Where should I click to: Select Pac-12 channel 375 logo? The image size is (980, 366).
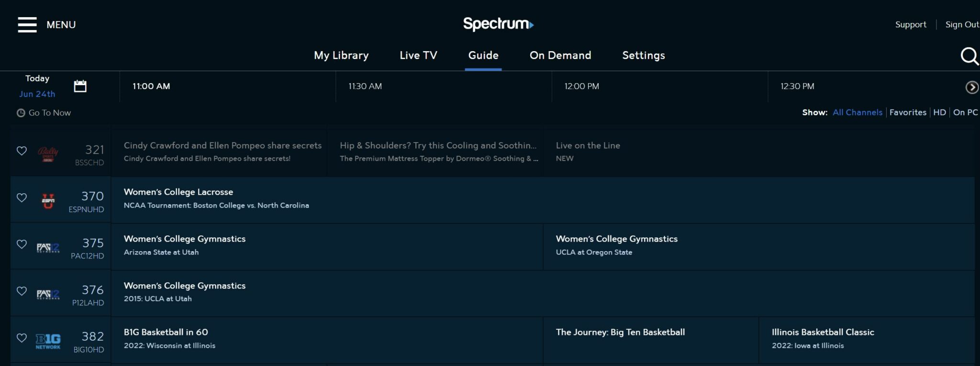48,247
